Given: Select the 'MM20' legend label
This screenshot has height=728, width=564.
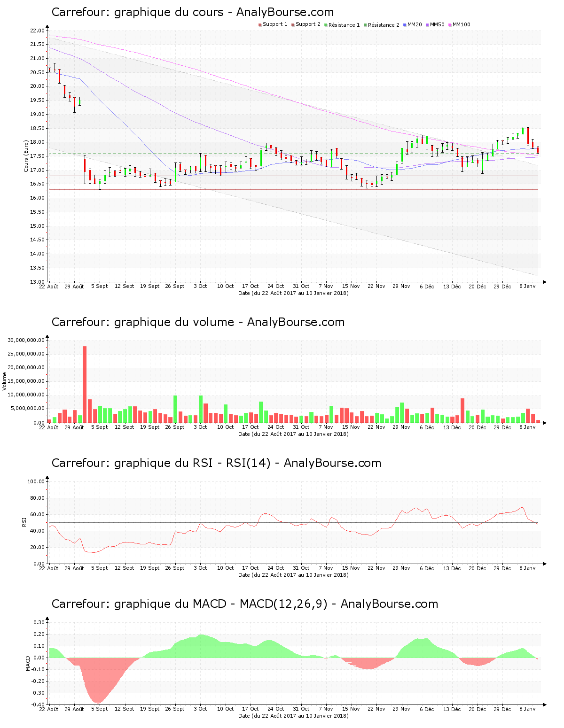Looking at the screenshot, I should [x=415, y=25].
